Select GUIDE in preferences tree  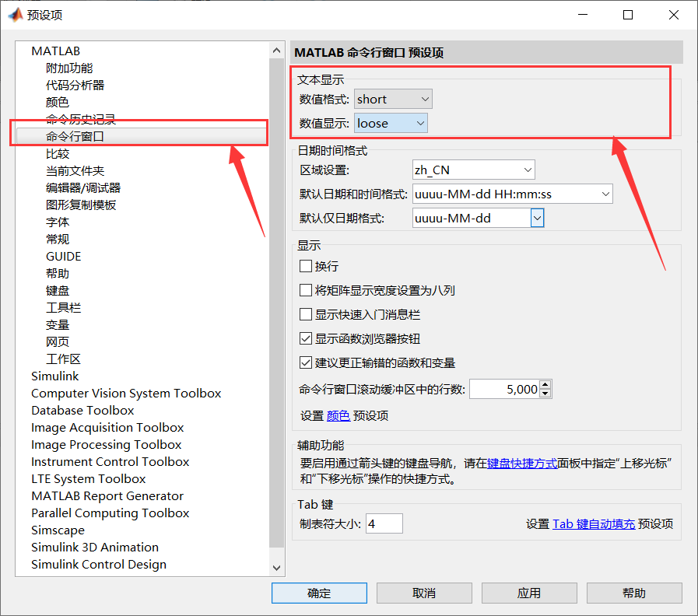click(x=63, y=257)
